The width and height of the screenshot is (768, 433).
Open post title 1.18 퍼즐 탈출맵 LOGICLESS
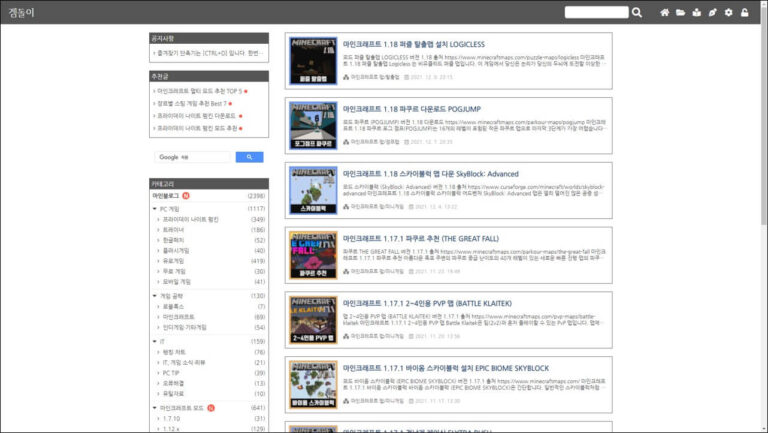click(x=414, y=44)
